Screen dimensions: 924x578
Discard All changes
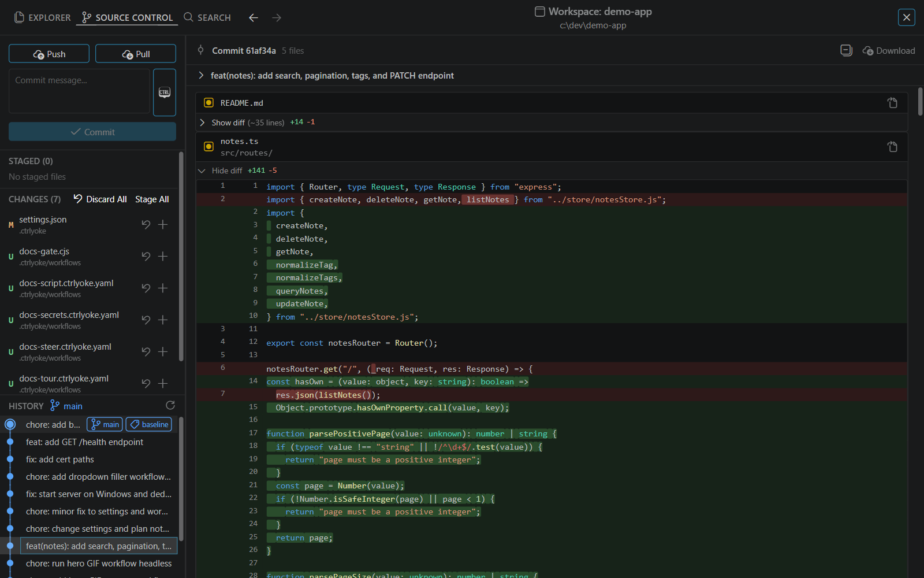(100, 199)
